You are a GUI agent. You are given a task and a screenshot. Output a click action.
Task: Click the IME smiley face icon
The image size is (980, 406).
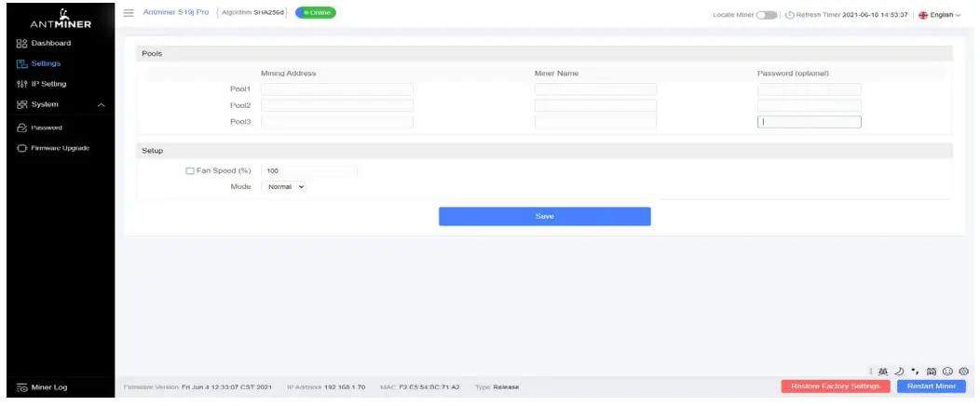tap(947, 371)
